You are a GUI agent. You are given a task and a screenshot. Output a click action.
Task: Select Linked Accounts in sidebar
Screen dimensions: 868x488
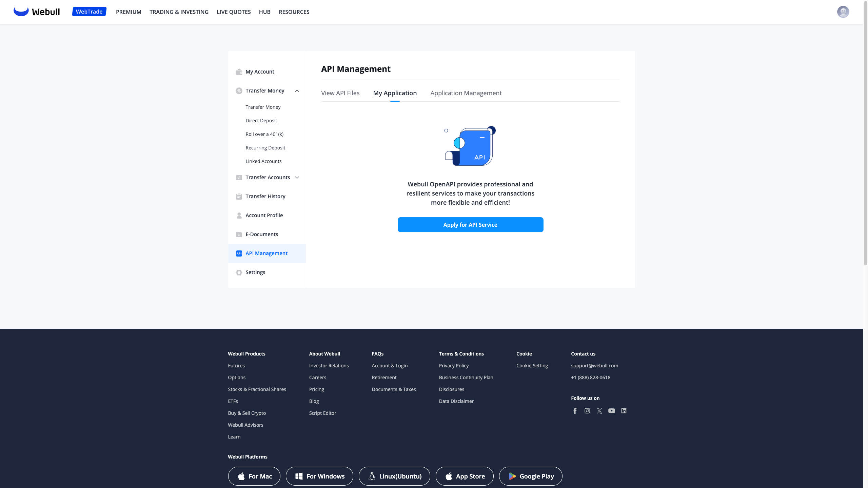tap(263, 161)
